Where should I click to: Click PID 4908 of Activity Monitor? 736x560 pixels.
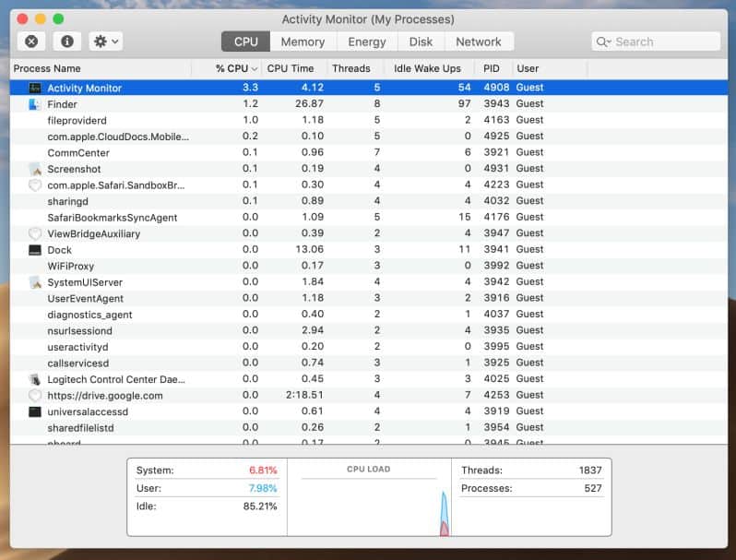pos(496,88)
